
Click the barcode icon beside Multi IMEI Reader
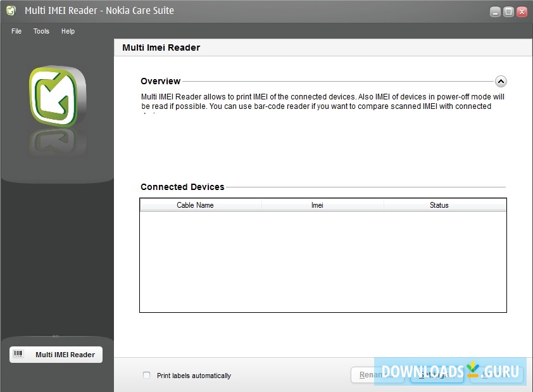point(18,355)
